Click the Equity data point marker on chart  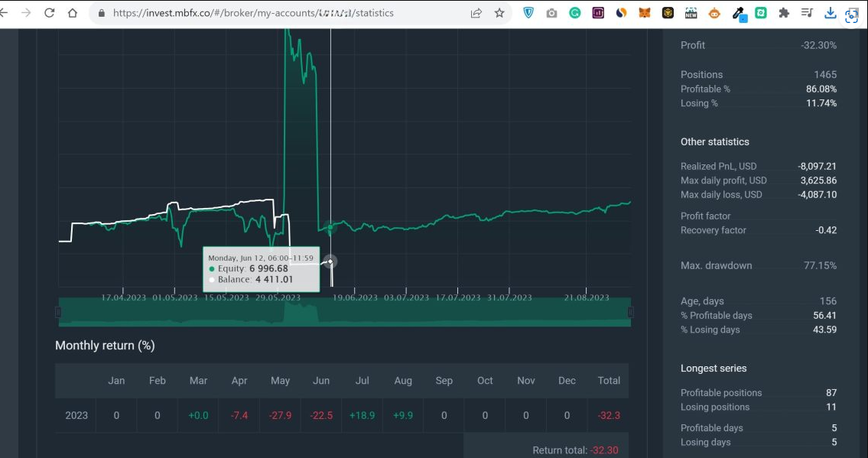(330, 227)
